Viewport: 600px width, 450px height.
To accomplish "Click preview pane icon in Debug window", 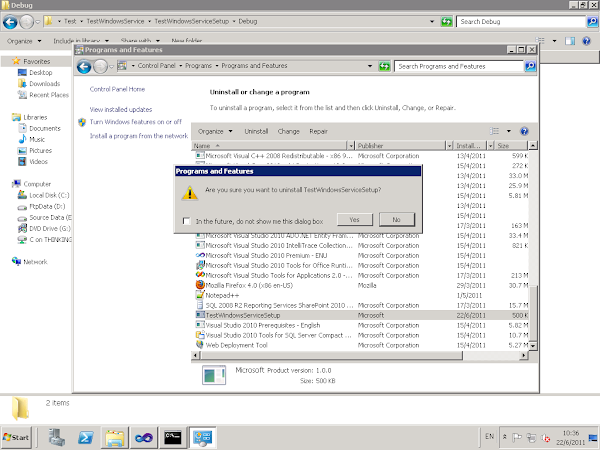I will [x=570, y=41].
